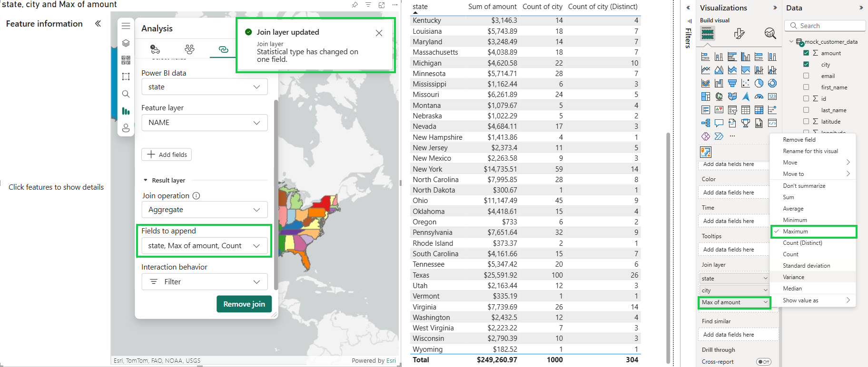This screenshot has width=868, height=367.
Task: Toggle the Cross-report drill through switch
Action: tap(763, 362)
